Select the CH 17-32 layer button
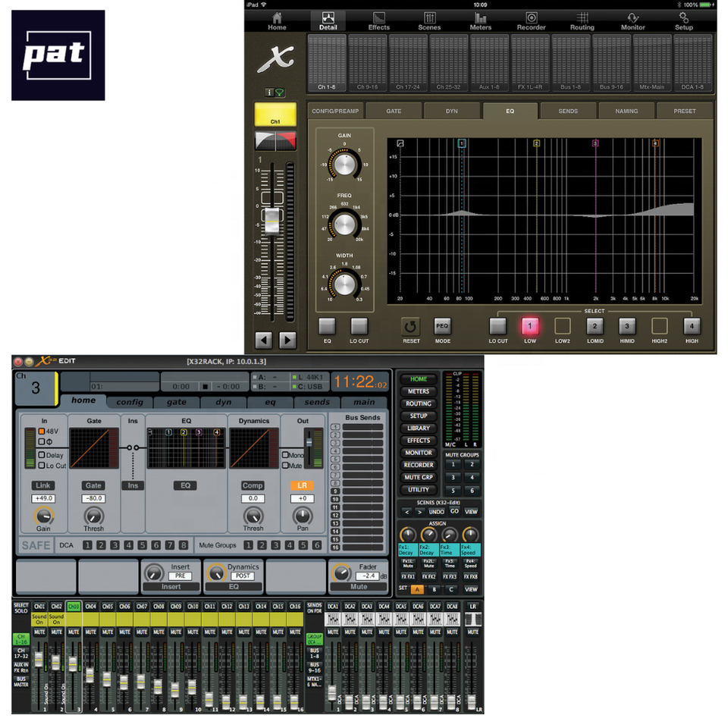Screen dimensions: 728x728 21,654
